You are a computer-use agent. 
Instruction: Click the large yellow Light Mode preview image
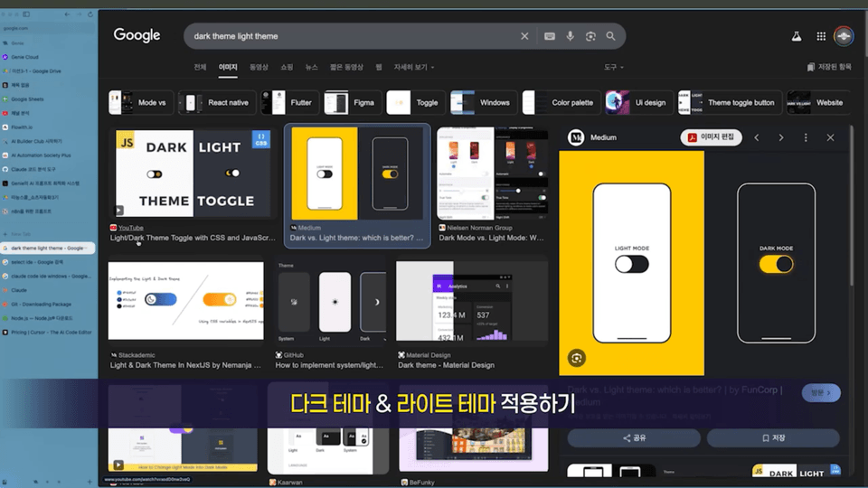(632, 263)
